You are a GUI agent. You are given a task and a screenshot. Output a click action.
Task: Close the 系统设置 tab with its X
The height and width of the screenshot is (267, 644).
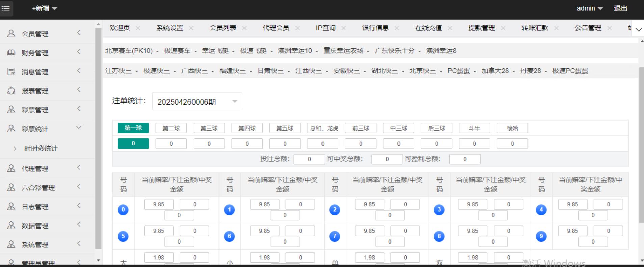[x=191, y=28]
